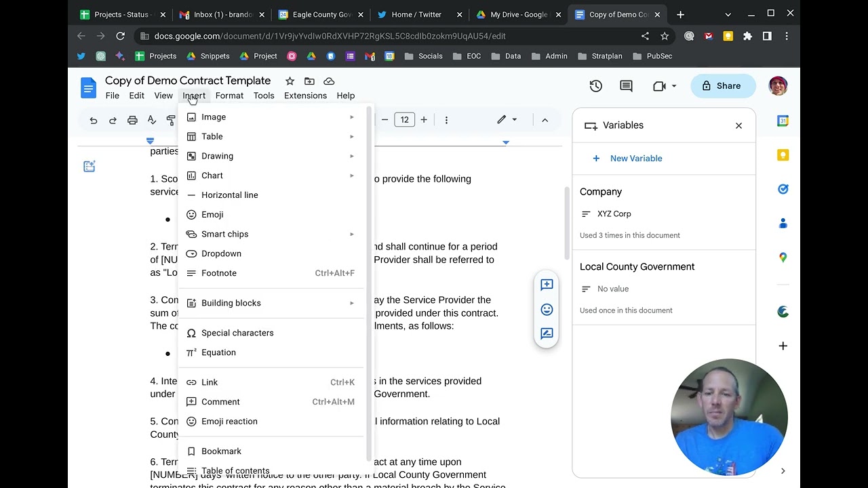Click the Move to folder icon
Screen dimensions: 868x488
309,81
